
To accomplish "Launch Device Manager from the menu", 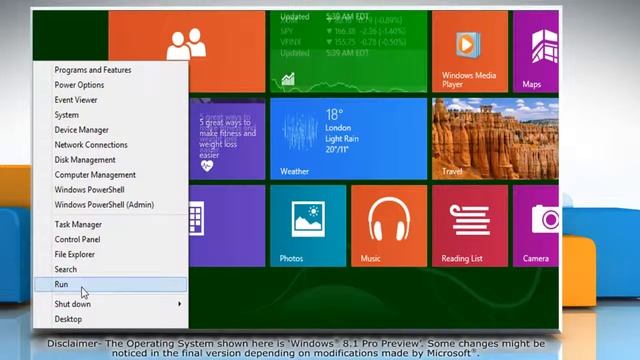I will tap(111, 130).
